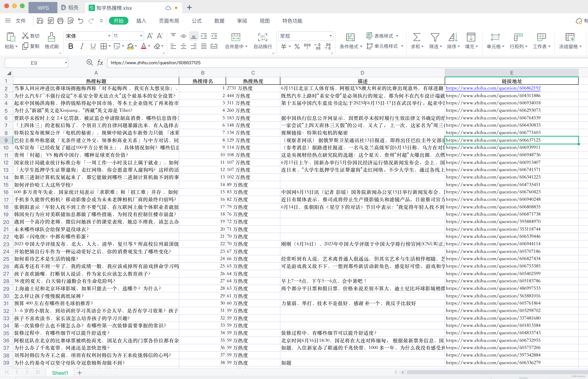
Task: Switch to the 公式 ribbon tab
Action: (197, 21)
